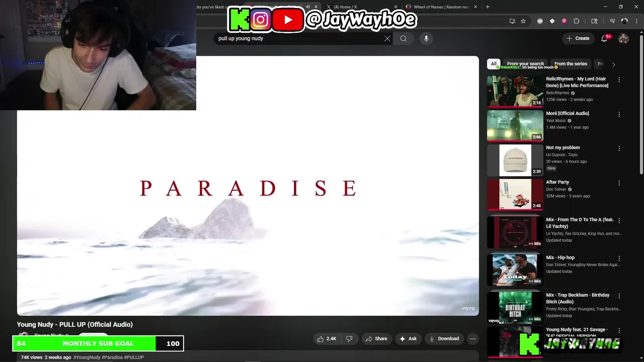This screenshot has width=644, height=362.
Task: Click the #PULLUP hashtag
Action: click(x=133, y=357)
